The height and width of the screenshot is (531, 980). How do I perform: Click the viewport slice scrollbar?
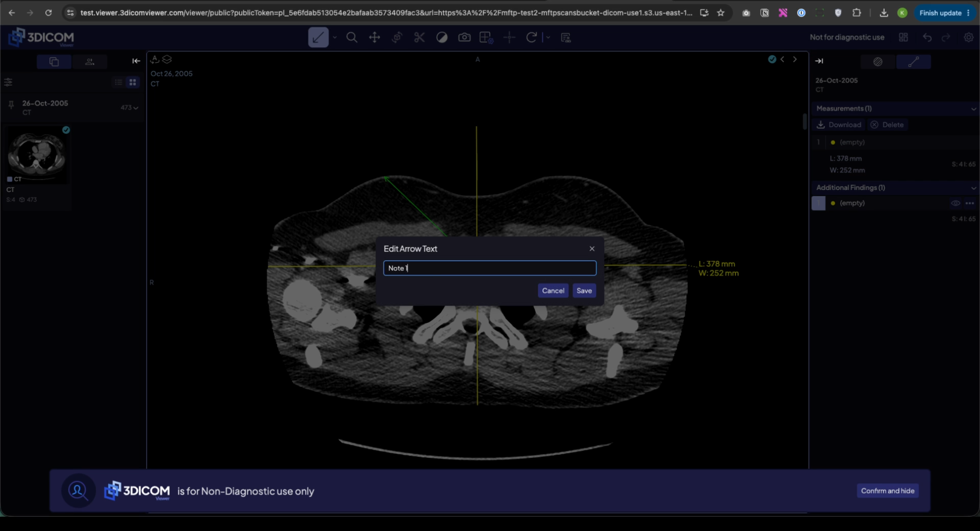(x=804, y=122)
